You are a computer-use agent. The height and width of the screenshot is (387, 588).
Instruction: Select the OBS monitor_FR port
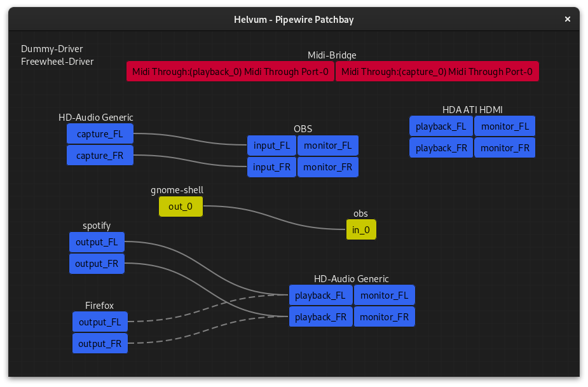[x=327, y=167]
